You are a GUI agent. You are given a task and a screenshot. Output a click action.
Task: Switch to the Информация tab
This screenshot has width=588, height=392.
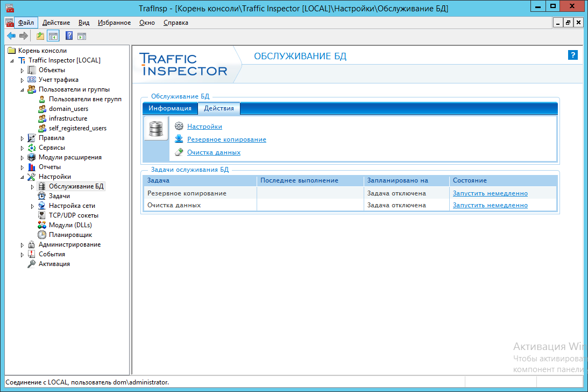pos(170,108)
